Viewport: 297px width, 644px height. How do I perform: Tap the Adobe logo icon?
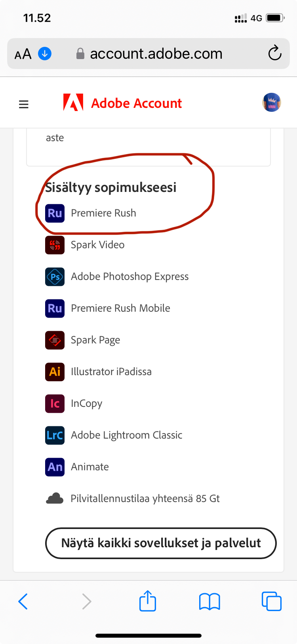pyautogui.click(x=73, y=102)
